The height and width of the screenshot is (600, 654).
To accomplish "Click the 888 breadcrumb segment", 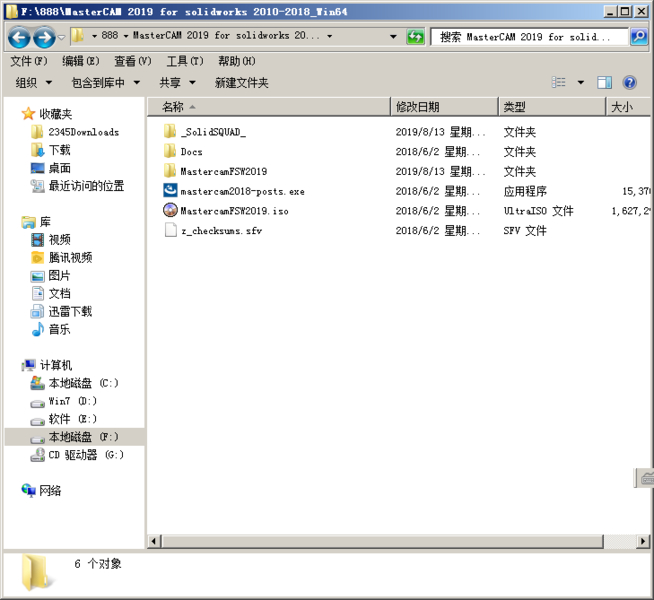I will (110, 35).
